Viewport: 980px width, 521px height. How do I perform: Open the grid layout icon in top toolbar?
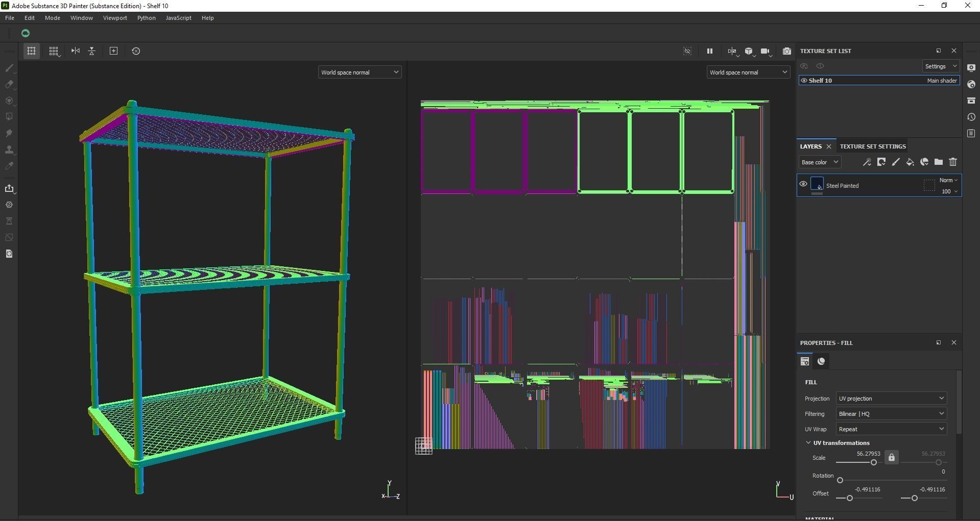pos(54,51)
